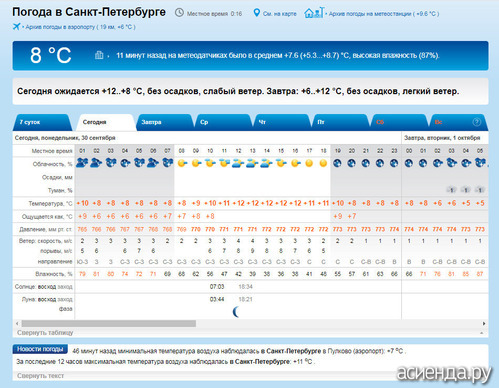Switch to the 7 суток tab

click(42, 122)
